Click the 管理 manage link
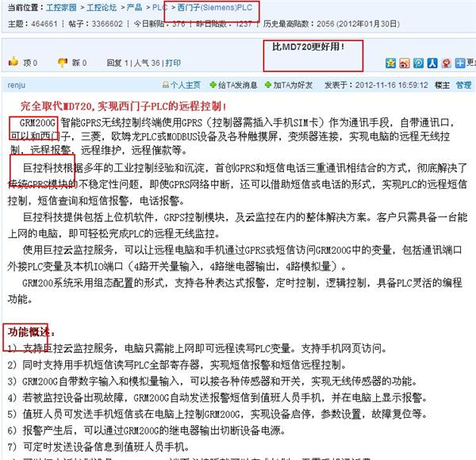The width and height of the screenshot is (476, 460). (x=463, y=85)
